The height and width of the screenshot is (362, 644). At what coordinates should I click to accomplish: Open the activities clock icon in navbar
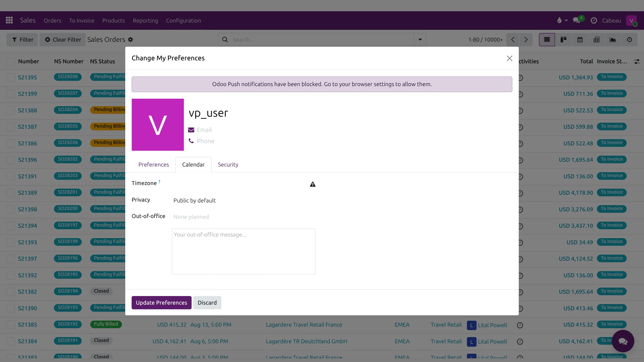tap(594, 20)
